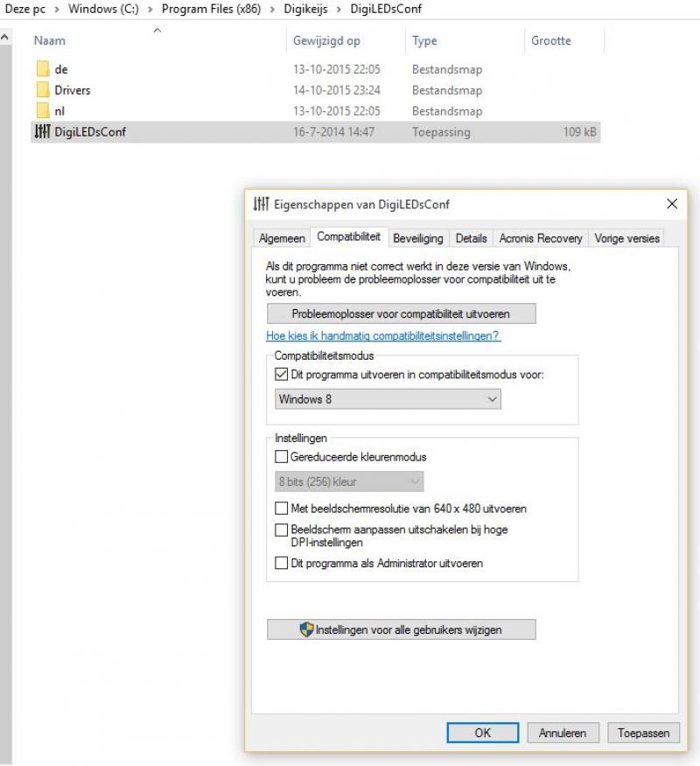Go to Digikeijs in breadcrumb
The height and width of the screenshot is (766, 700).
tap(305, 9)
